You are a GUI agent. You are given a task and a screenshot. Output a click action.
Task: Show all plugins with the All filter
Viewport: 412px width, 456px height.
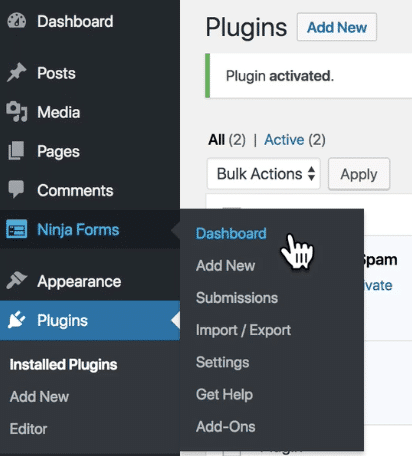pos(216,140)
